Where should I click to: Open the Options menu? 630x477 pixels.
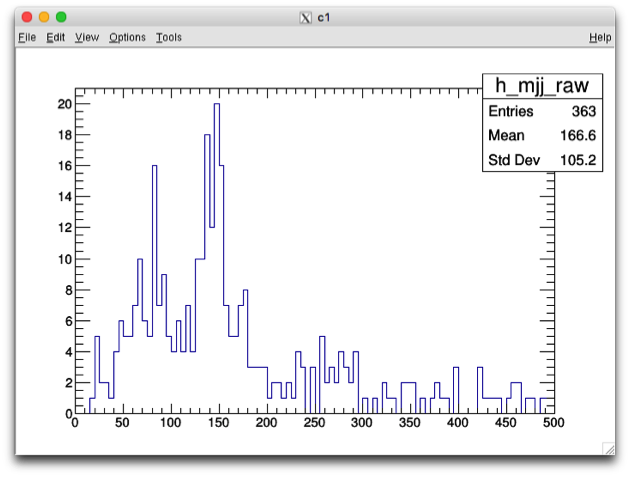coord(127,37)
